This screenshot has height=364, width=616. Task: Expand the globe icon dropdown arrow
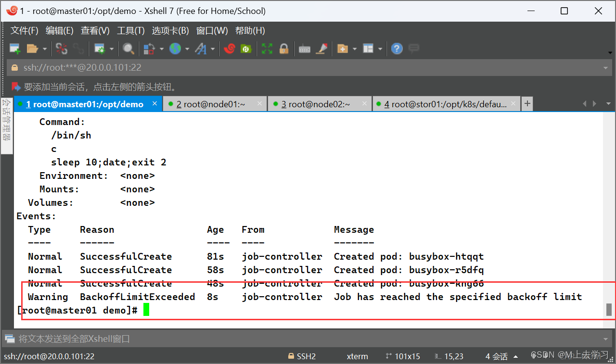coord(187,49)
